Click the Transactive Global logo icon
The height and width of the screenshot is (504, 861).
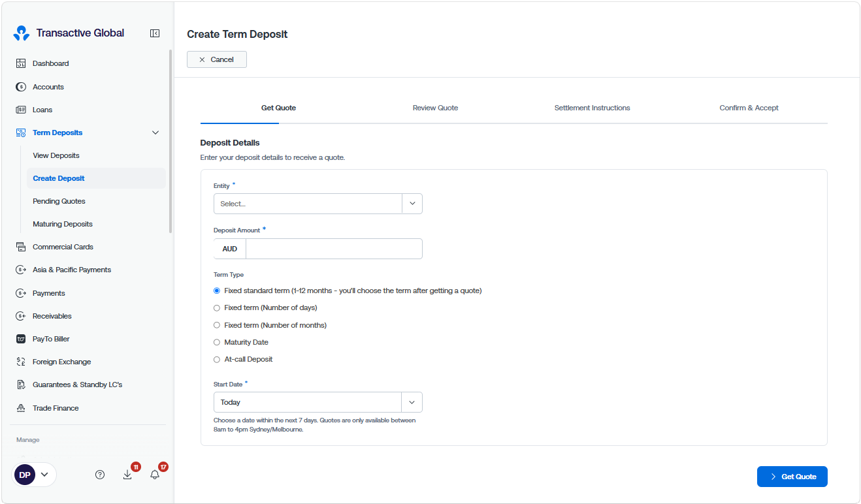pos(22,33)
